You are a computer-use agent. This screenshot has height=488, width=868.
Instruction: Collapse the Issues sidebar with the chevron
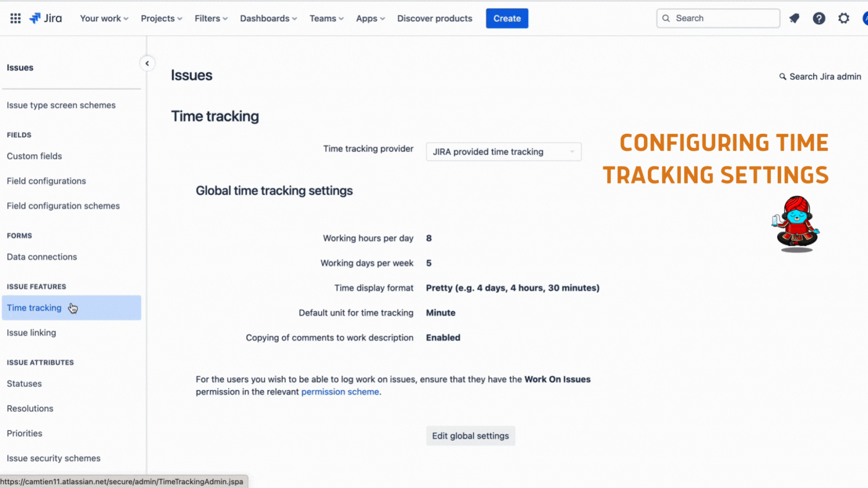(147, 63)
